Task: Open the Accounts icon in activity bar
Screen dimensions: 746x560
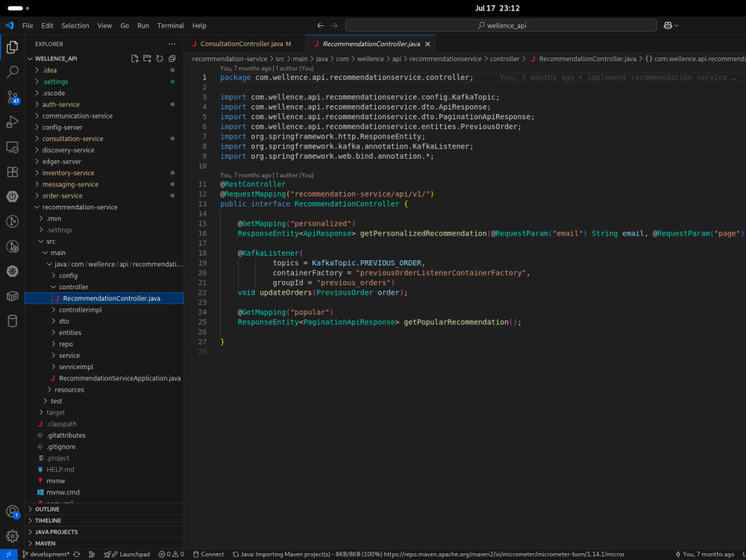Action: pos(13,512)
